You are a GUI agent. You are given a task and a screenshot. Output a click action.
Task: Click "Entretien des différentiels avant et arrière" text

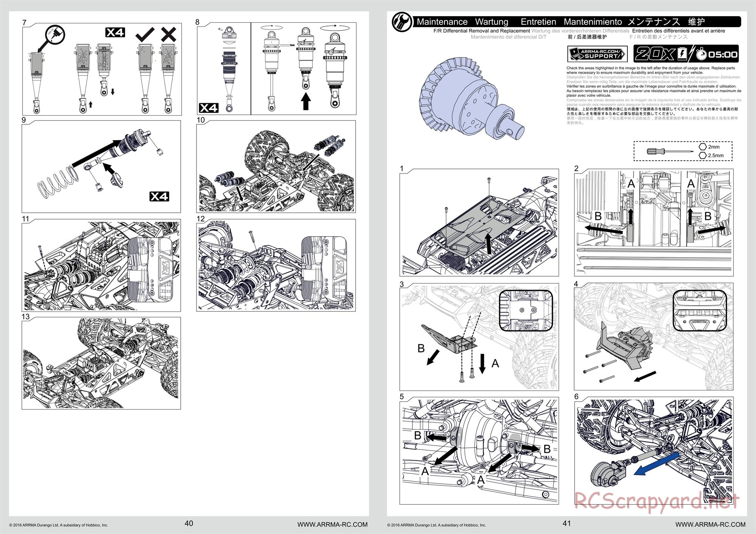pyautogui.click(x=679, y=31)
